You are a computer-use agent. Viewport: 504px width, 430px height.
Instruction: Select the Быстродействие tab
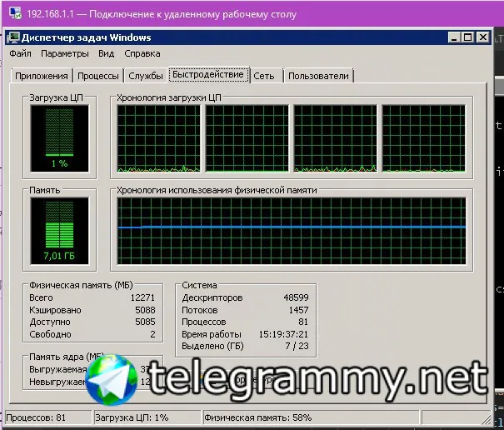click(x=208, y=75)
